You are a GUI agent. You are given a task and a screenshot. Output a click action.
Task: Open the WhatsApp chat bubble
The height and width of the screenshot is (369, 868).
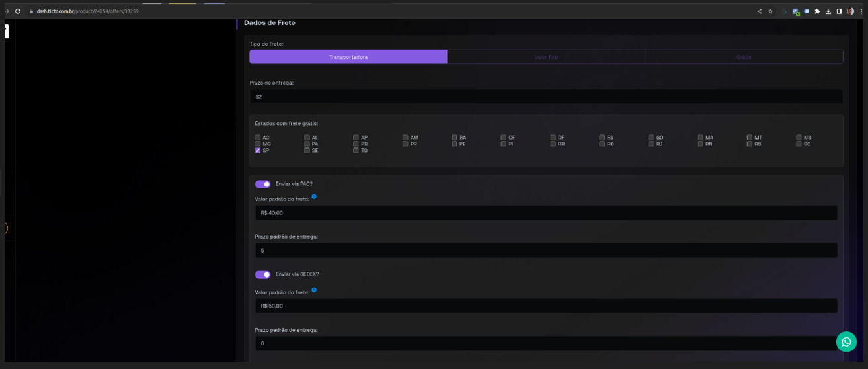click(846, 342)
